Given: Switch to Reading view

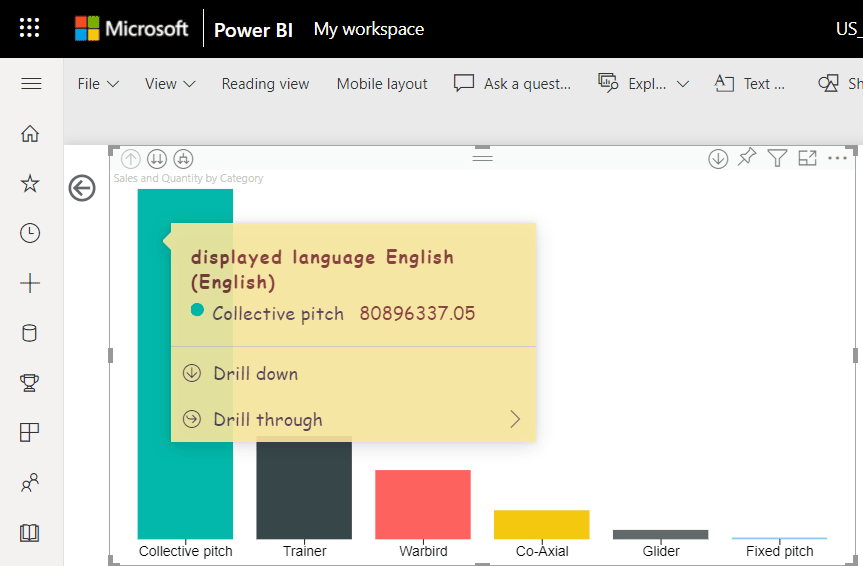Looking at the screenshot, I should pyautogui.click(x=265, y=84).
